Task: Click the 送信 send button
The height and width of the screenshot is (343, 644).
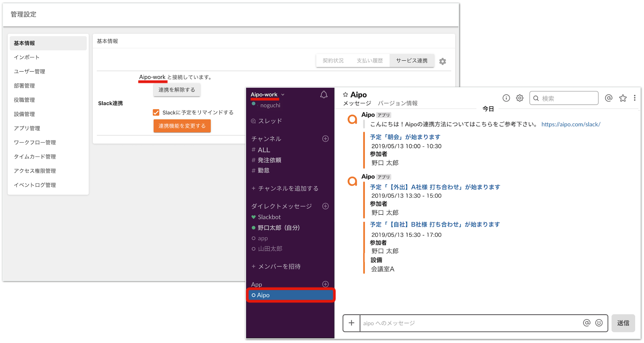Action: [623, 323]
